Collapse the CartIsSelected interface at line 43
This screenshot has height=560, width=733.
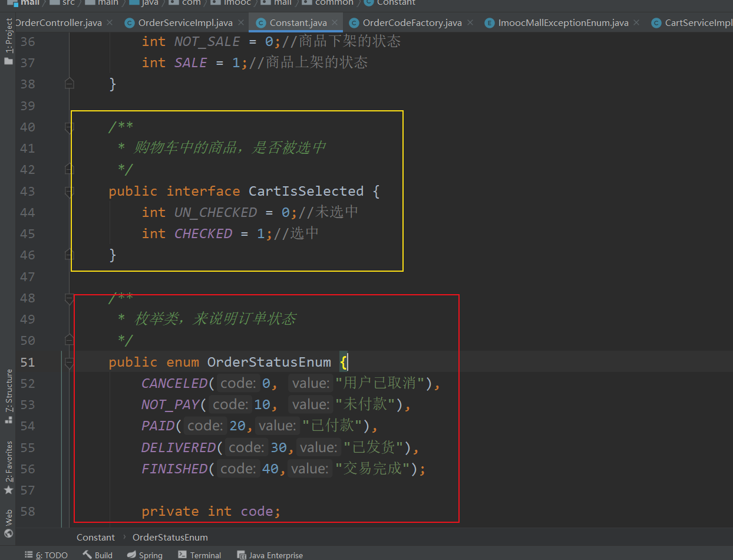pos(69,191)
